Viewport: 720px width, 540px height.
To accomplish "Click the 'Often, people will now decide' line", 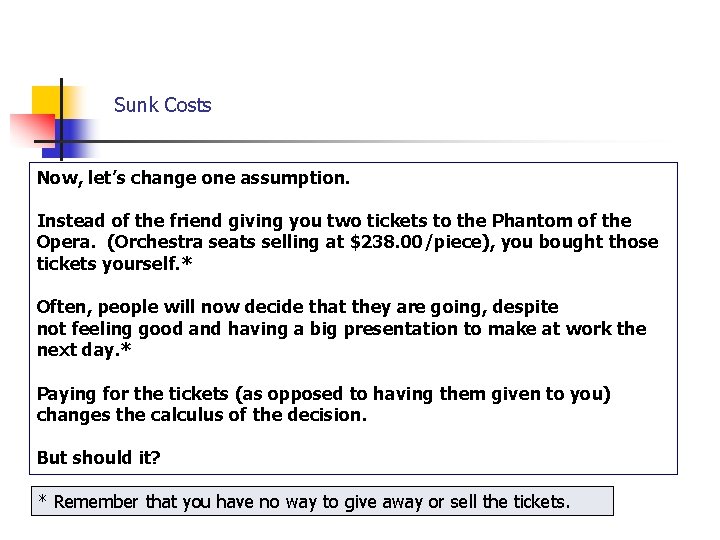I will [x=298, y=307].
